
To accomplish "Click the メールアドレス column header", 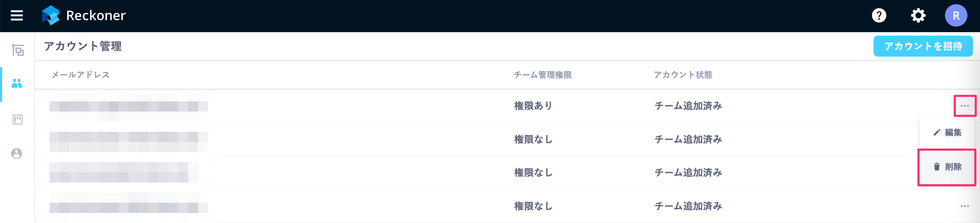I will (x=81, y=75).
